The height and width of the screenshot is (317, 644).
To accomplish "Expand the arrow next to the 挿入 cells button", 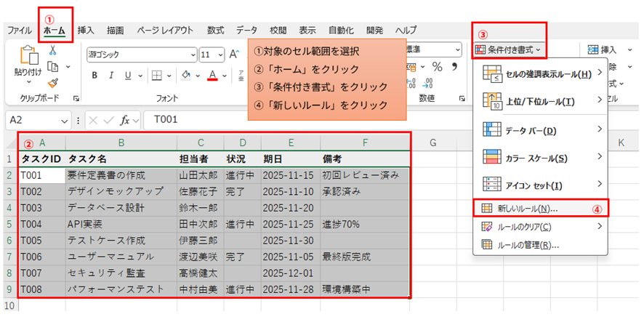I will tap(629, 50).
